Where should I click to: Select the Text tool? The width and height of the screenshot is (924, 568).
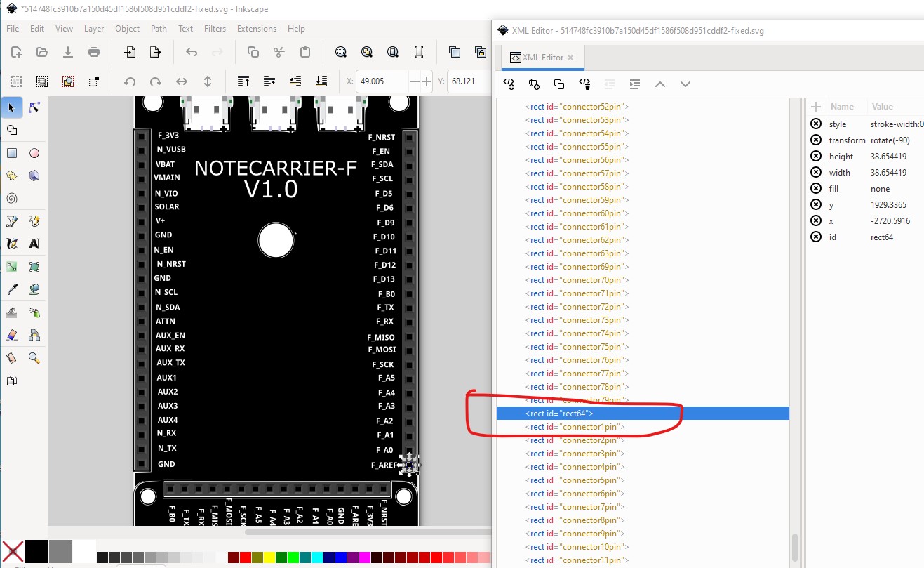tap(34, 244)
